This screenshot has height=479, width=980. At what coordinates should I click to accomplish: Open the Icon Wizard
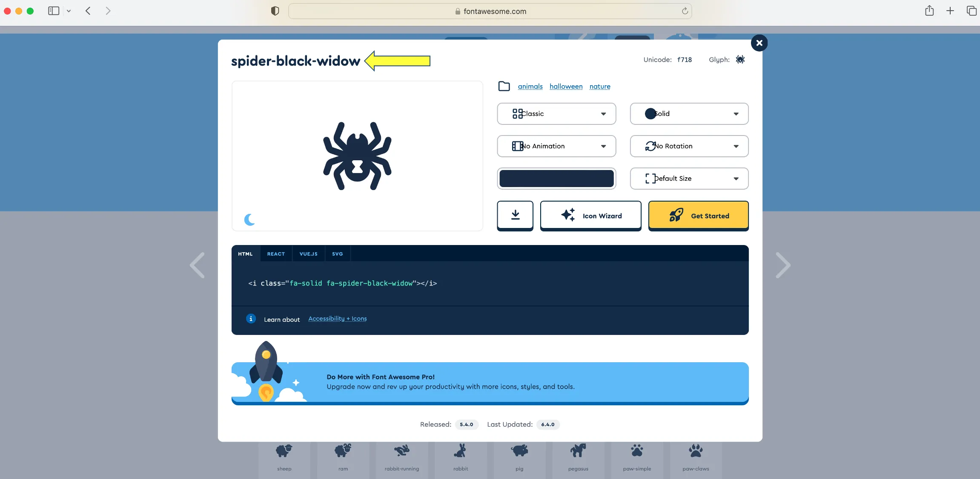(x=590, y=216)
